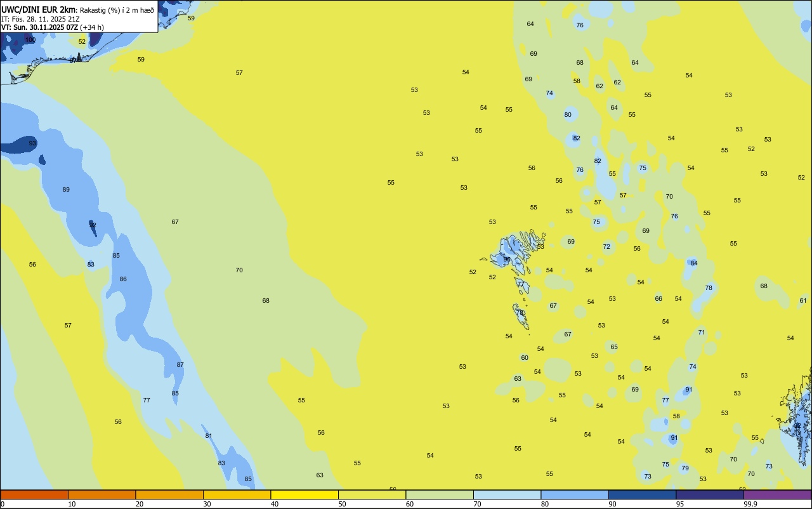This screenshot has height=509, width=812.
Task: Click the 90–95 dark blue legend swatch
Action: pyautogui.click(x=642, y=494)
